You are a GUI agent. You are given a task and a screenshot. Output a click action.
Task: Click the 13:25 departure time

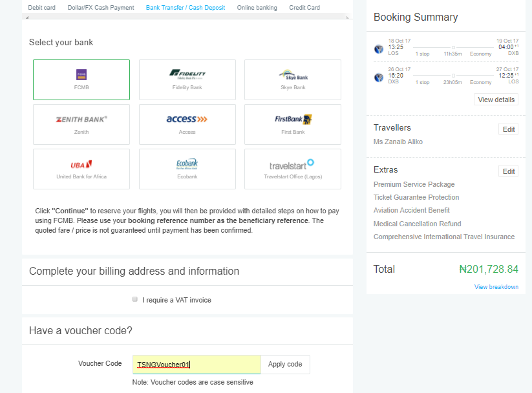coord(396,47)
